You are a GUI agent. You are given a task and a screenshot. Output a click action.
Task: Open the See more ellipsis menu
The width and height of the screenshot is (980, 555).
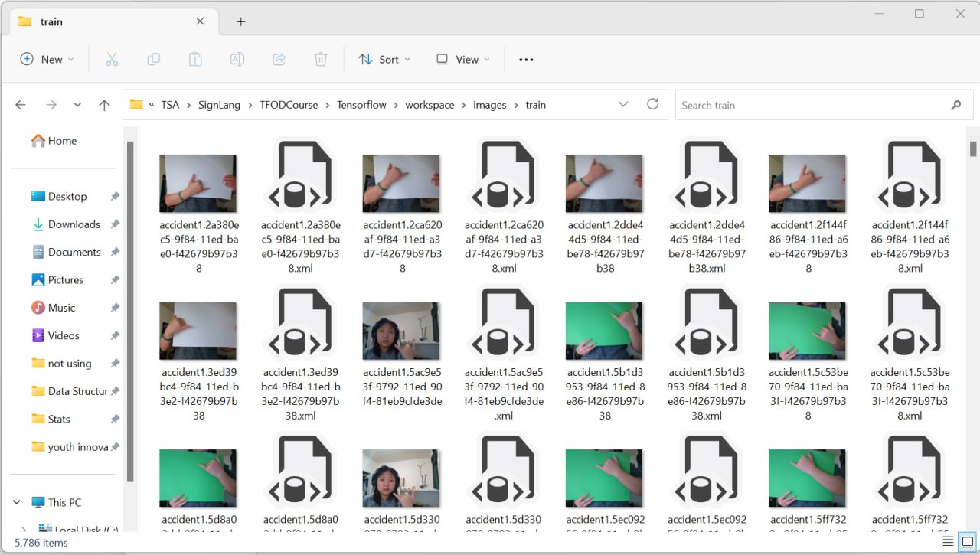pos(526,59)
